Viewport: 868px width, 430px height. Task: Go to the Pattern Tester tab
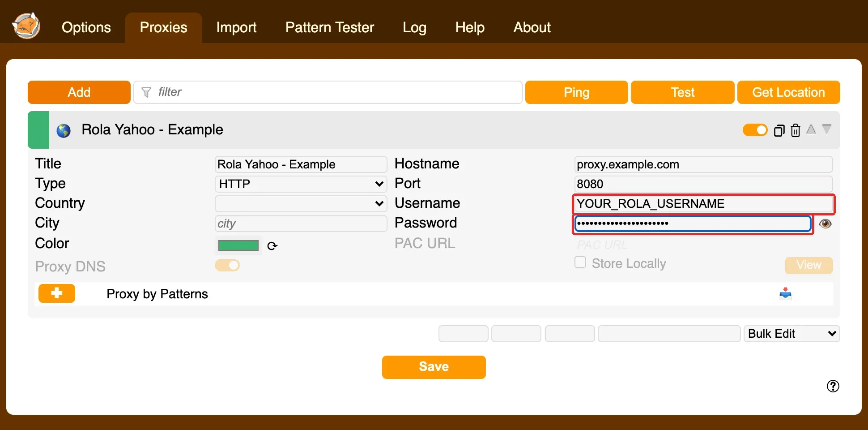point(330,27)
